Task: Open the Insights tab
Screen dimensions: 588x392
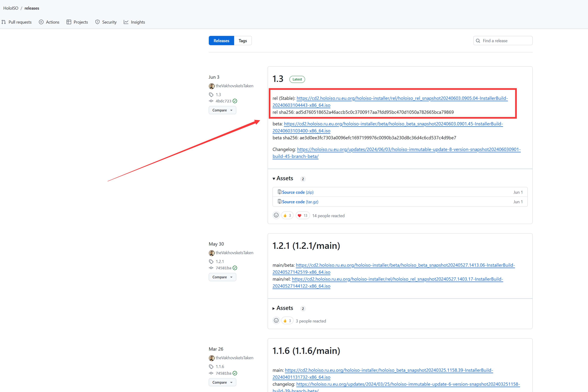Action: coord(134,22)
